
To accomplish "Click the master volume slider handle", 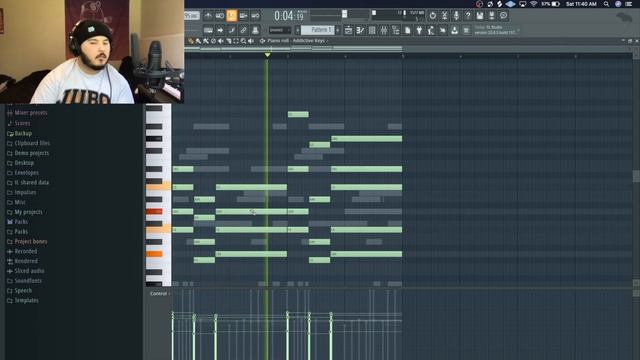I will 344,14.
